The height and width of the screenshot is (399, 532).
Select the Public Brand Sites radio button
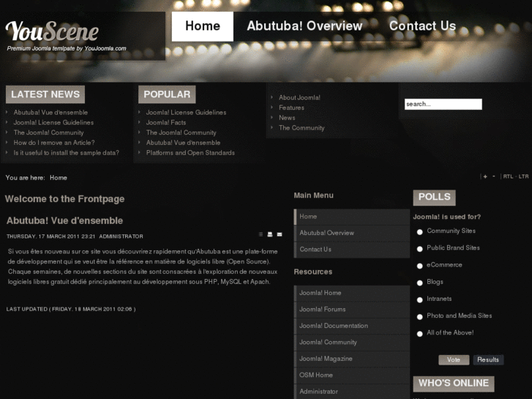coord(420,249)
